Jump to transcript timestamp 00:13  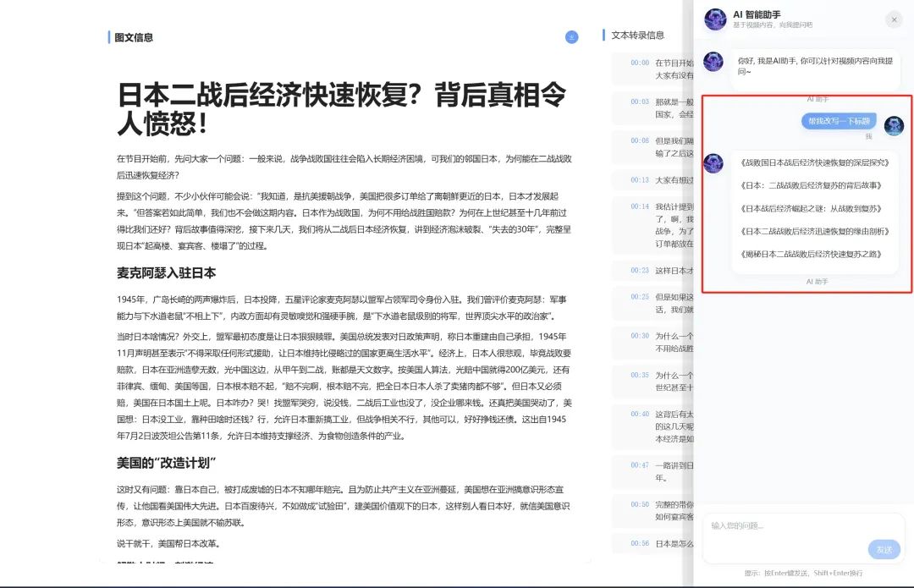coord(640,180)
